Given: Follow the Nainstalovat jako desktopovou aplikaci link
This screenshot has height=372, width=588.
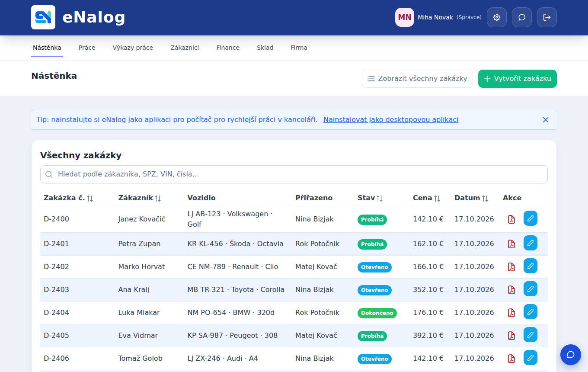Looking at the screenshot, I should tap(391, 120).
